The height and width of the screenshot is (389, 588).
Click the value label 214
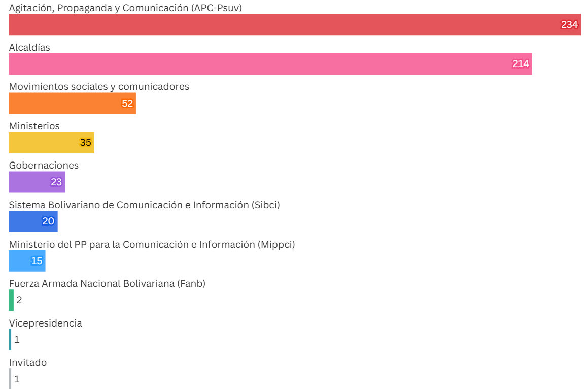coord(521,64)
